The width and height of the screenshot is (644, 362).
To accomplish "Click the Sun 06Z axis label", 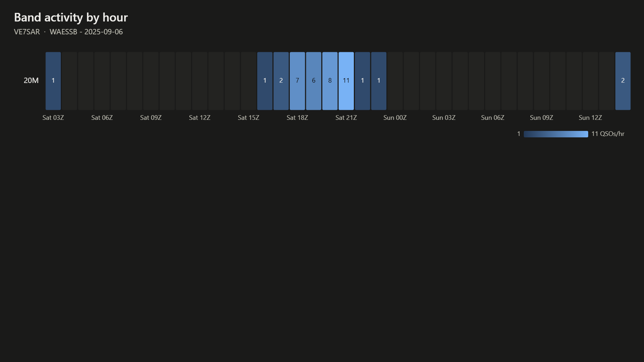I will pos(493,118).
